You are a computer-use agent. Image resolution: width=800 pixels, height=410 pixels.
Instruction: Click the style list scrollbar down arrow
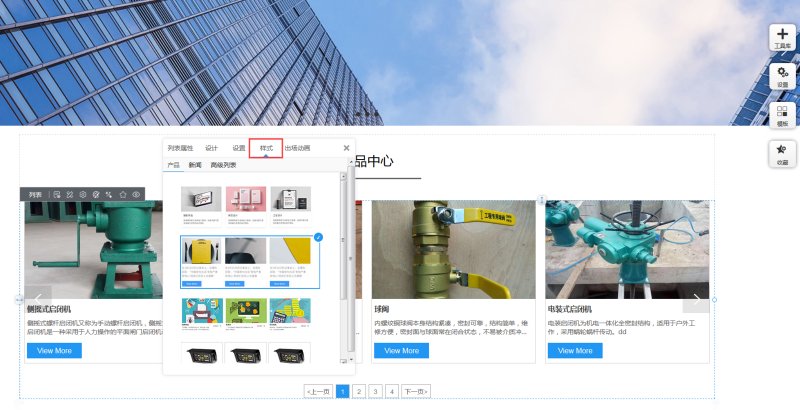pyautogui.click(x=343, y=361)
